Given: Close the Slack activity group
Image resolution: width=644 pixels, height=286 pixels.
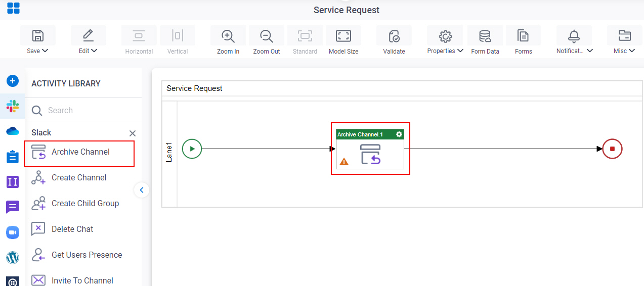Looking at the screenshot, I should [133, 133].
